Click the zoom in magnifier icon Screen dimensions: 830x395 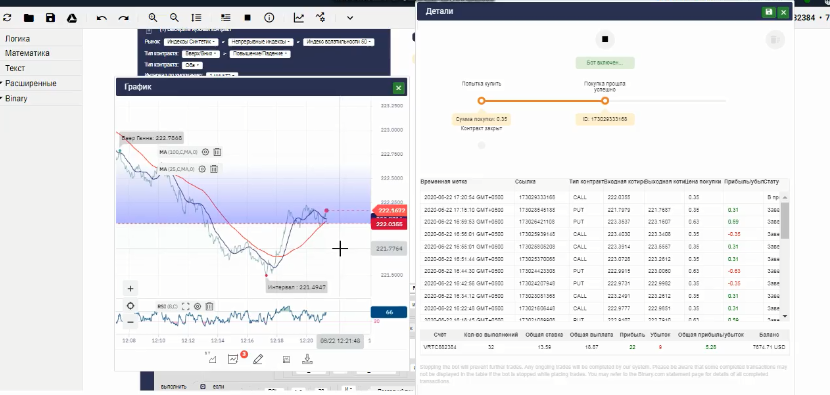(x=153, y=17)
